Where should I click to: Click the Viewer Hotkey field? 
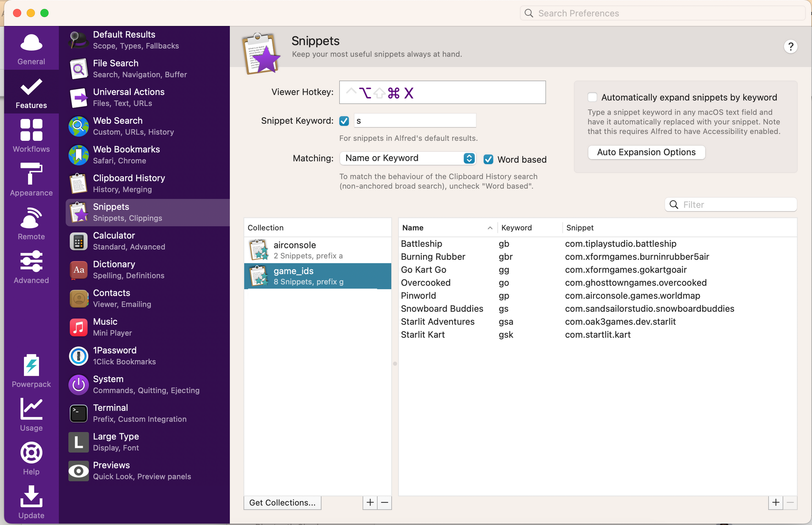[x=443, y=93]
